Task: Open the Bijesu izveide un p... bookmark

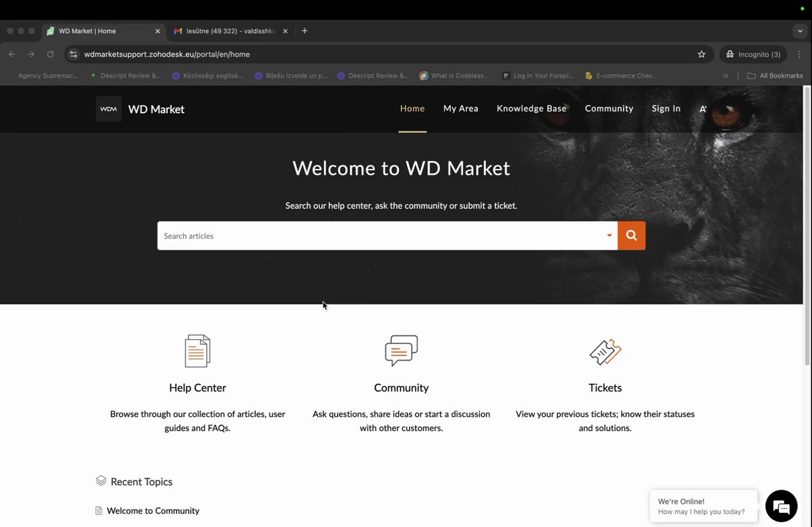Action: click(291, 76)
